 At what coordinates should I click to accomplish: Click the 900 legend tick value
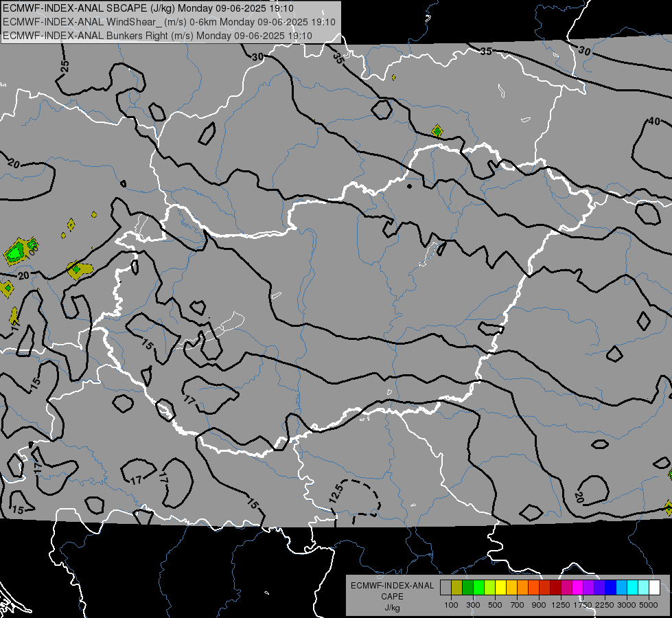[x=539, y=605]
